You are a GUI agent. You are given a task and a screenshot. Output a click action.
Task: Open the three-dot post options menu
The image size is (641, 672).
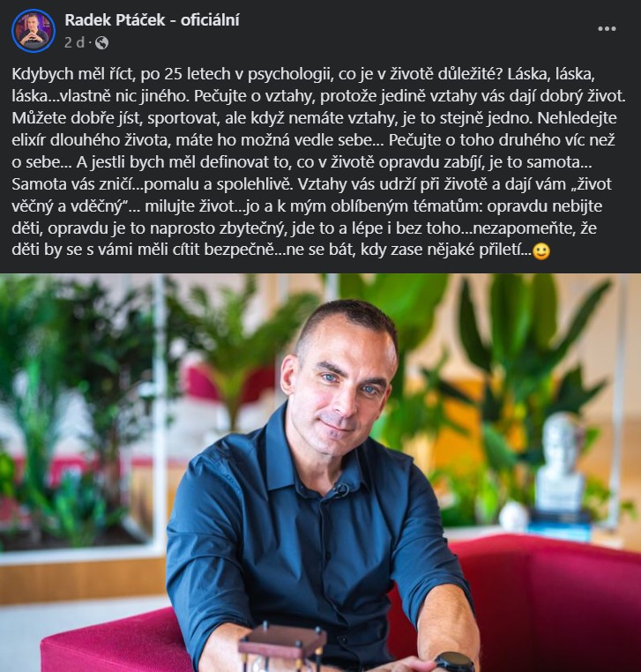tap(607, 29)
